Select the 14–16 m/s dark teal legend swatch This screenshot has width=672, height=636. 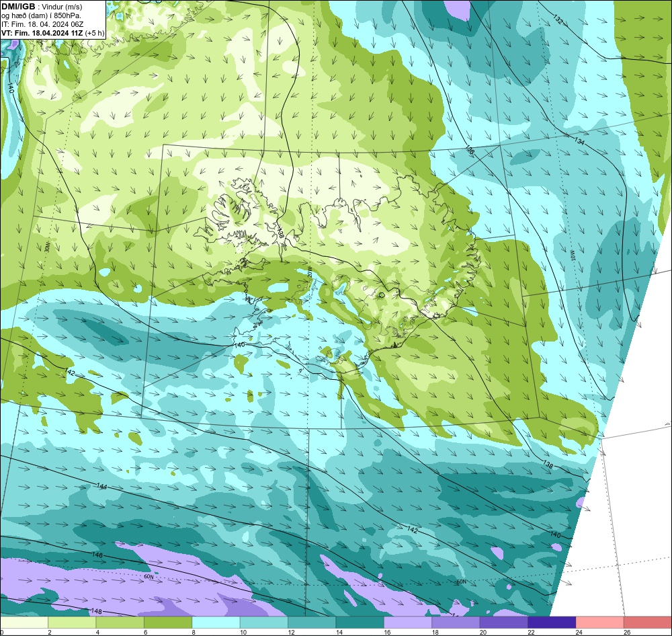click(360, 623)
